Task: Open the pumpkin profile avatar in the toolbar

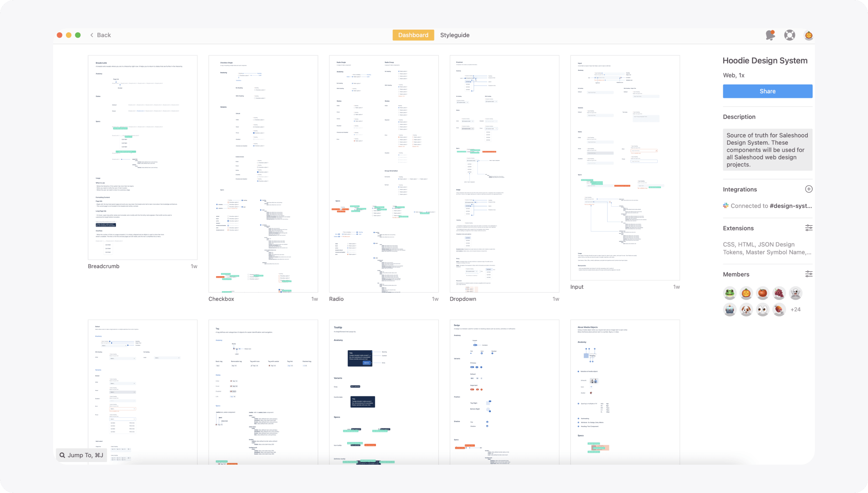Action: click(809, 35)
